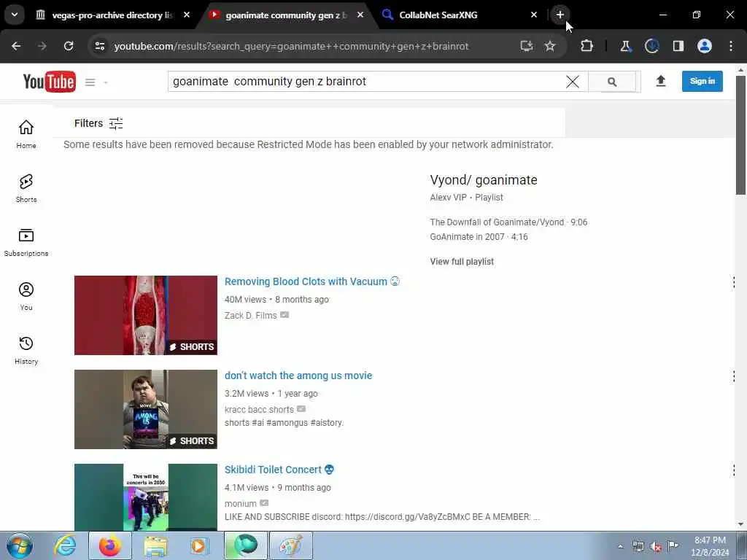The image size is (747, 560).
Task: Open You section in sidebar
Action: (26, 296)
